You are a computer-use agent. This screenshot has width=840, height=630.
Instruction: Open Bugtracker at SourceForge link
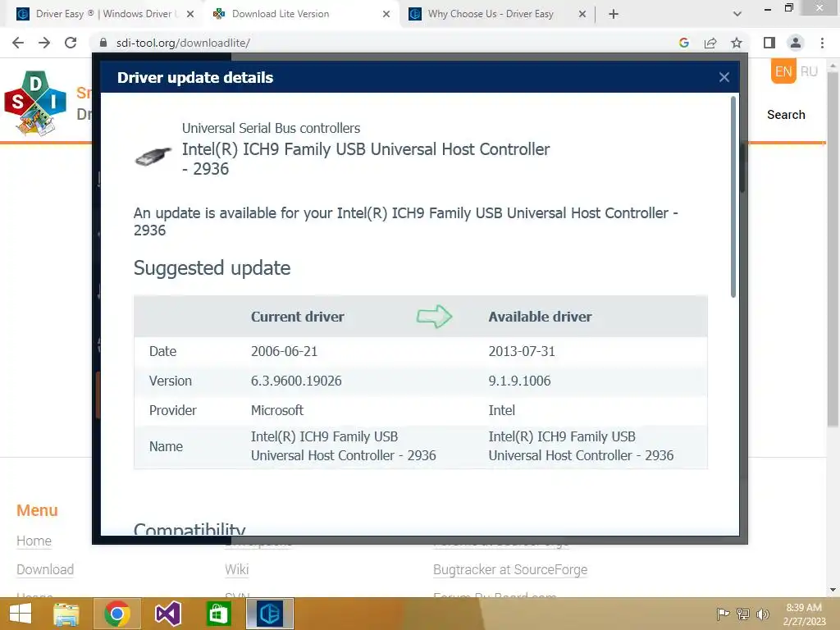[x=510, y=569]
